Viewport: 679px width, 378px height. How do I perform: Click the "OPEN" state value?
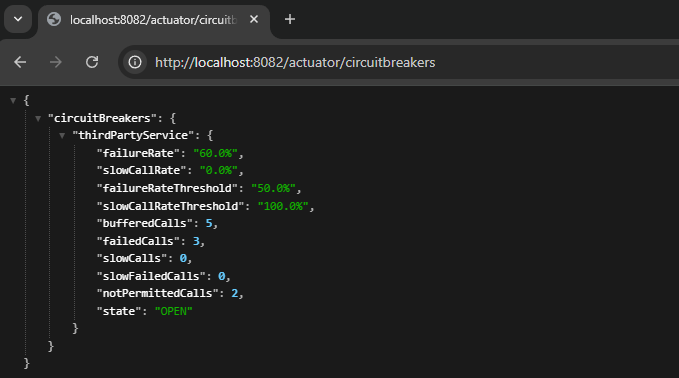point(174,311)
